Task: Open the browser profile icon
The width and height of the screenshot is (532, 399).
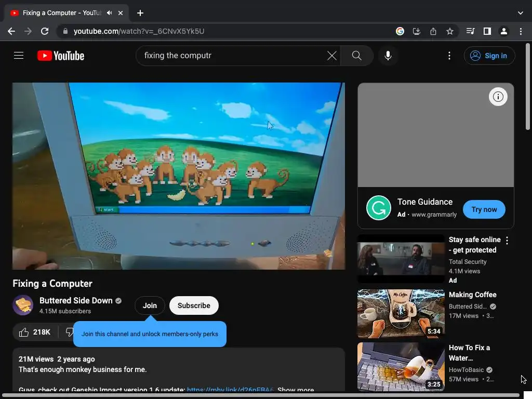Action: pos(504,31)
